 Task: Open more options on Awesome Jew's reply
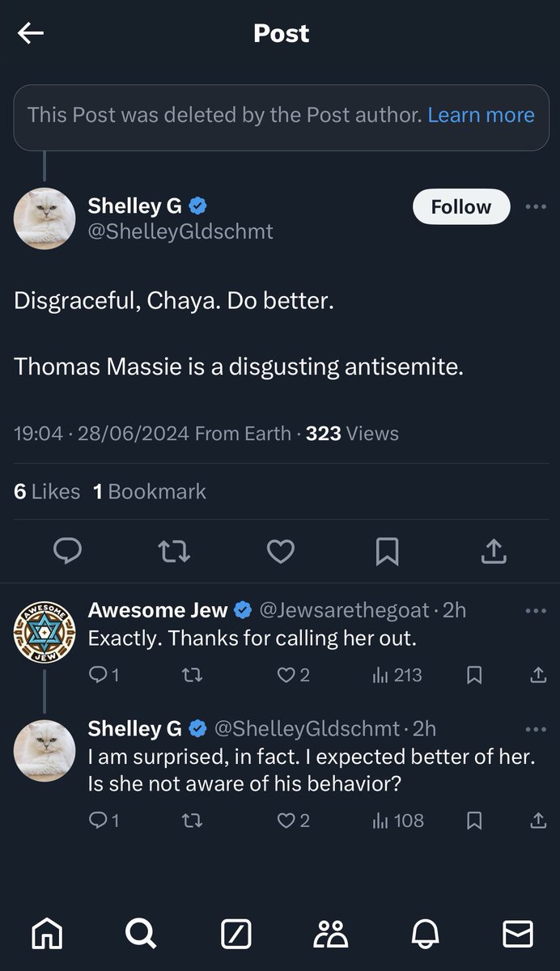(536, 610)
